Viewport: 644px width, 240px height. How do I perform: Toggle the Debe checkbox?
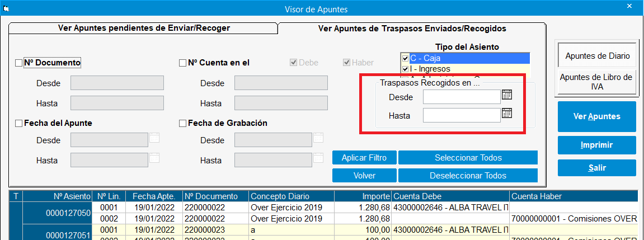click(294, 63)
